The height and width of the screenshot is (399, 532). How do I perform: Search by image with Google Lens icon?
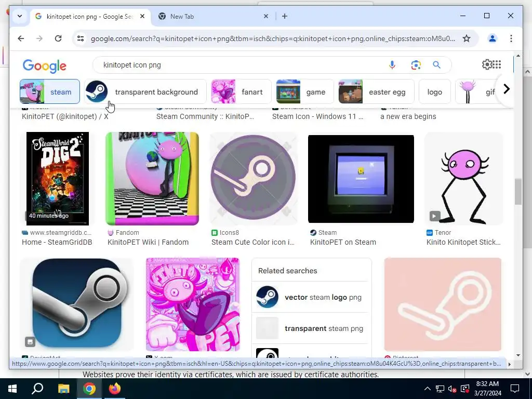[x=416, y=65]
